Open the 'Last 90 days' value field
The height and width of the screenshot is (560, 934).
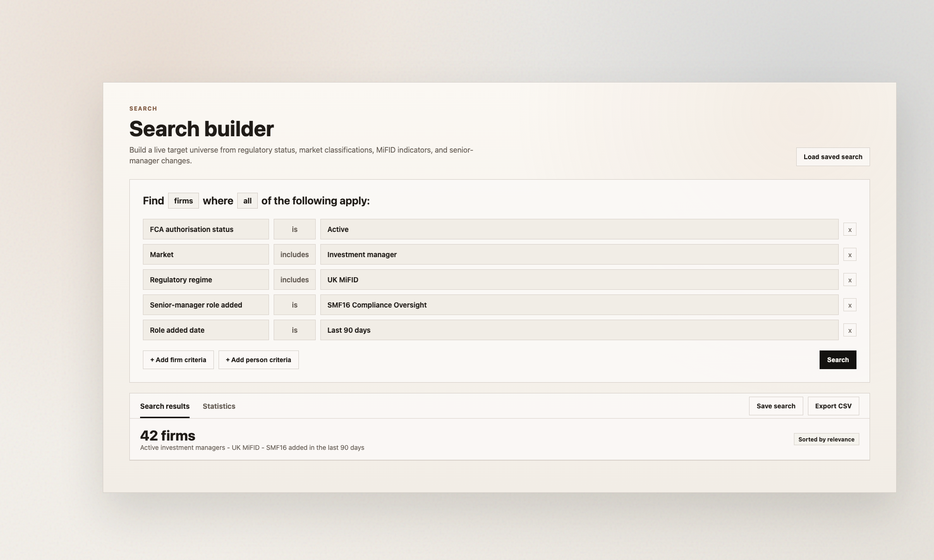(x=579, y=330)
